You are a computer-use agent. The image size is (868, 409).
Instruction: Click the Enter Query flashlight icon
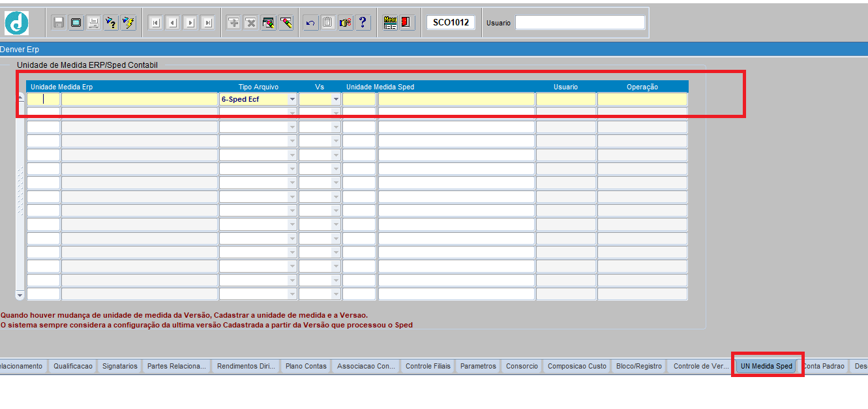coord(111,23)
